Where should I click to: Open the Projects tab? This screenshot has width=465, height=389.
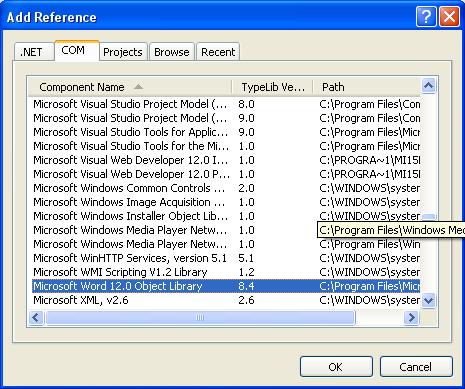pyautogui.click(x=123, y=52)
